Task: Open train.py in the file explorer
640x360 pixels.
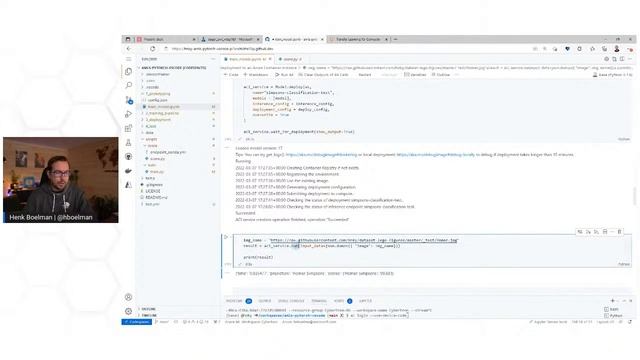Action: pos(156,172)
